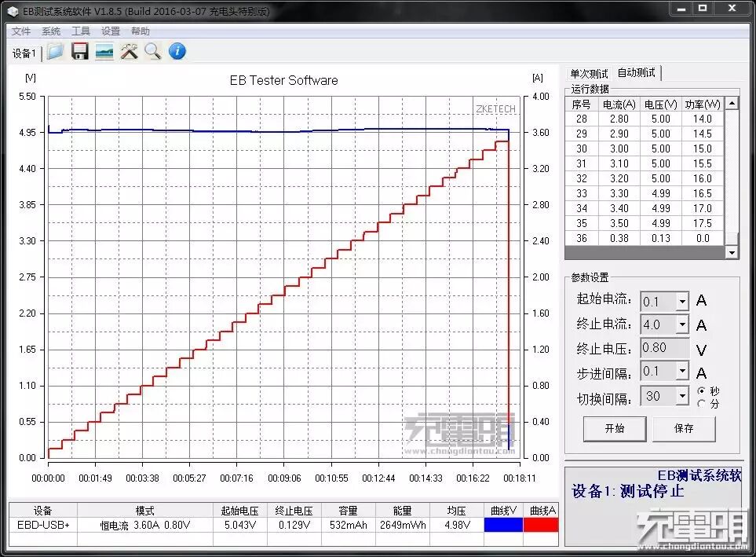Image resolution: width=756 pixels, height=557 pixels.
Task: Click the 保存 button
Action: pyautogui.click(x=684, y=429)
